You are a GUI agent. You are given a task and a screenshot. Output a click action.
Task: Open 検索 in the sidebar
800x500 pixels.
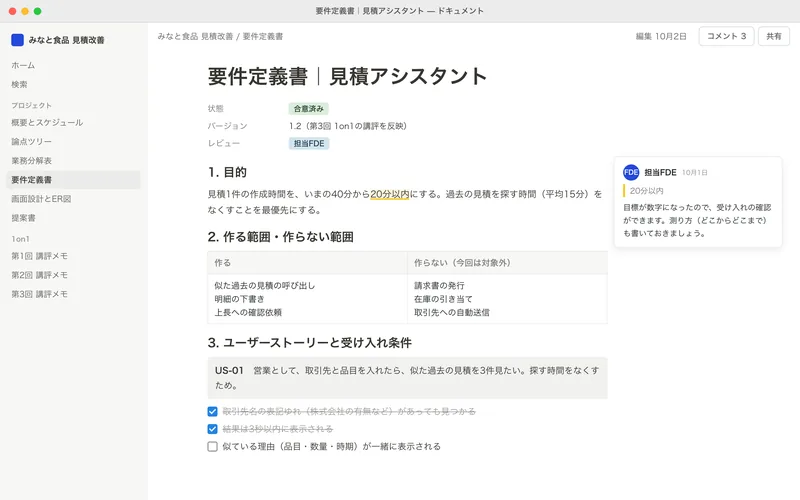pos(73,85)
